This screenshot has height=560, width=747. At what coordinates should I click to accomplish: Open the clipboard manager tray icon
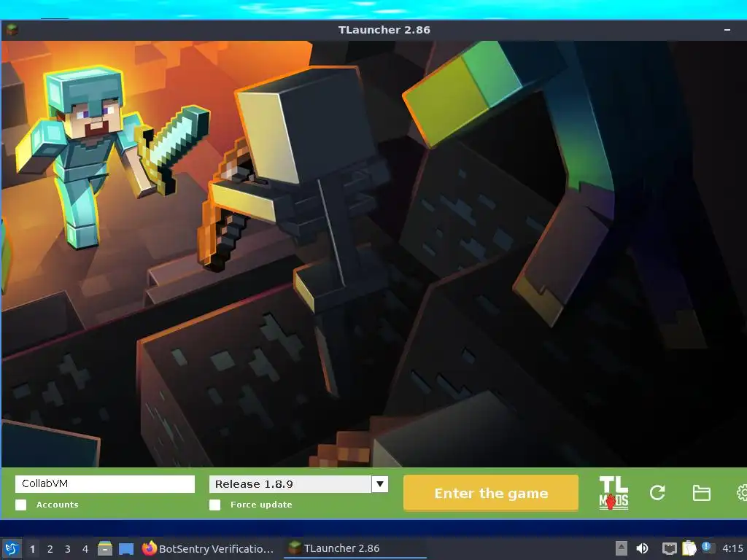689,548
